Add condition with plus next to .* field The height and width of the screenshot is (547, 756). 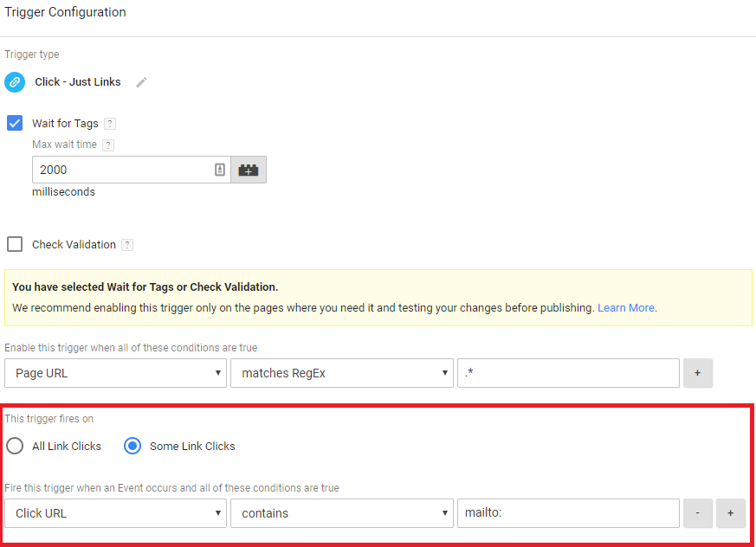(698, 373)
